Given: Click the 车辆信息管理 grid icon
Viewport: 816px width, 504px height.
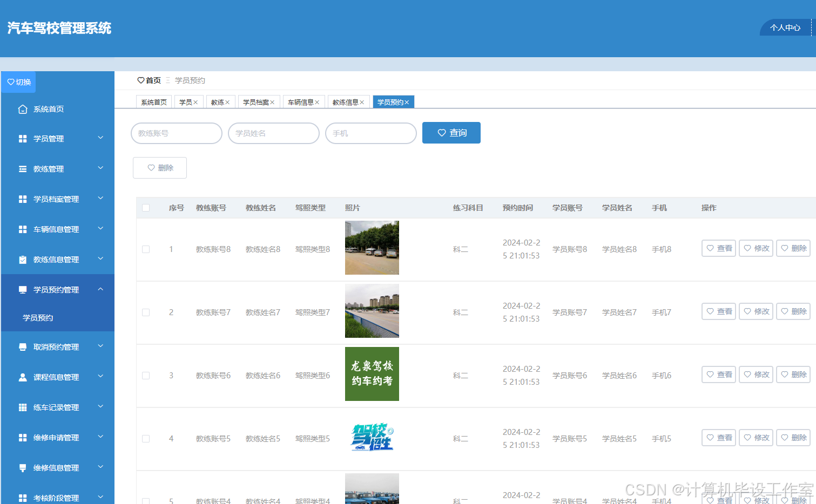Looking at the screenshot, I should pos(23,229).
